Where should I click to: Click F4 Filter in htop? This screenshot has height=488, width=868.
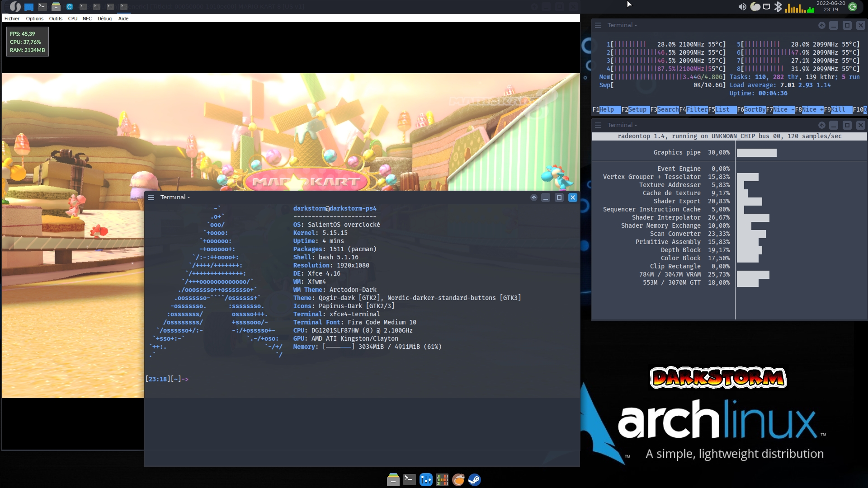click(x=693, y=109)
